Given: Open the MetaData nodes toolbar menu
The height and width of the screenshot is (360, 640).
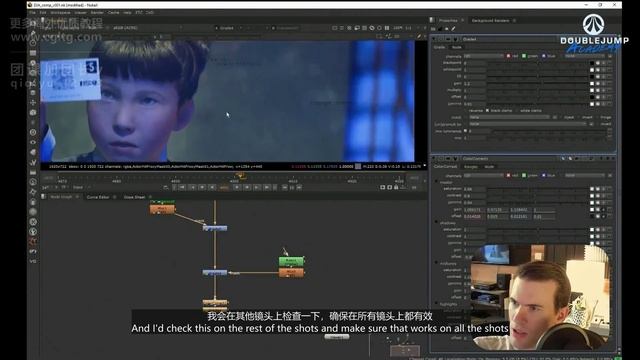Looking at the screenshot, I should (33, 152).
